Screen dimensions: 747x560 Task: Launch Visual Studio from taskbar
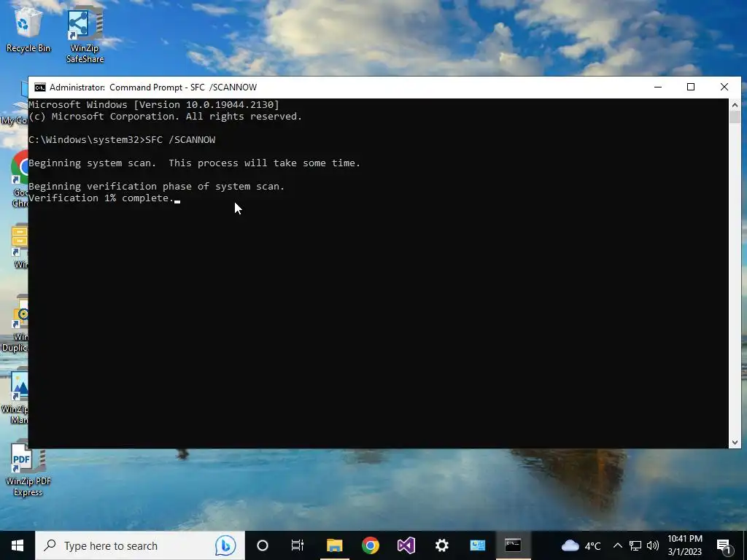(x=406, y=545)
